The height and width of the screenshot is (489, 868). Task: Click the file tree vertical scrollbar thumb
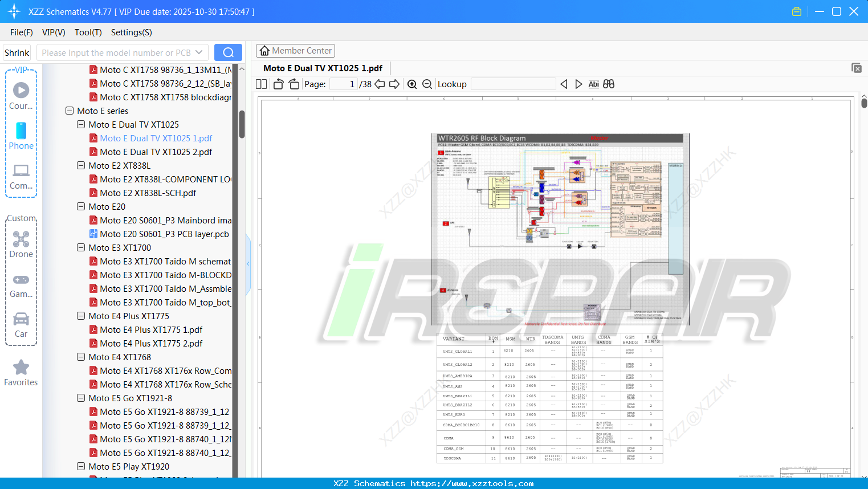242,123
